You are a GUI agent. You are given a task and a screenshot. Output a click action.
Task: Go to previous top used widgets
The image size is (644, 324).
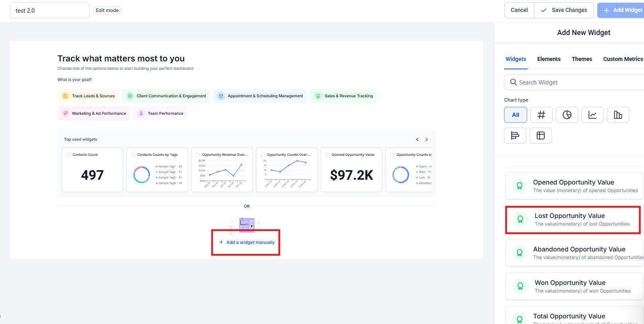point(417,139)
